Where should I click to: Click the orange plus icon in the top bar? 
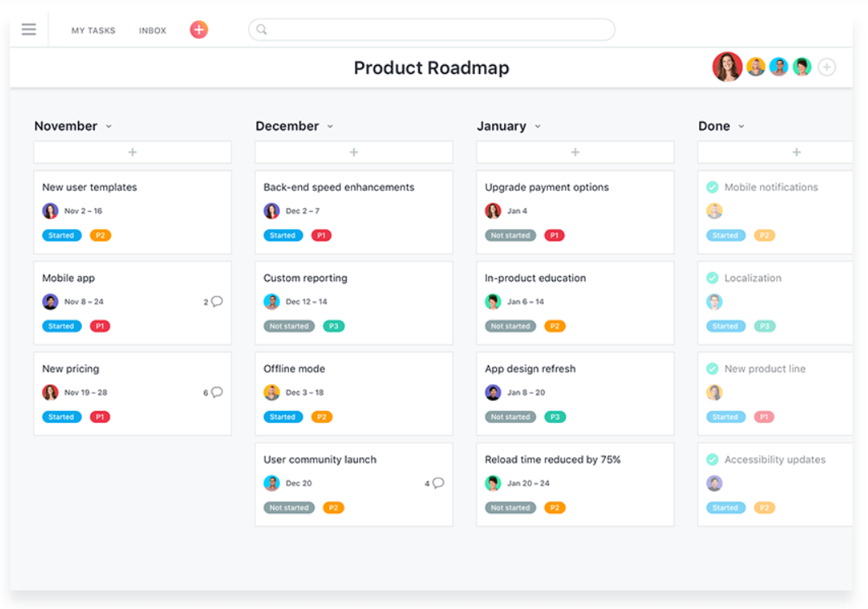pyautogui.click(x=198, y=28)
